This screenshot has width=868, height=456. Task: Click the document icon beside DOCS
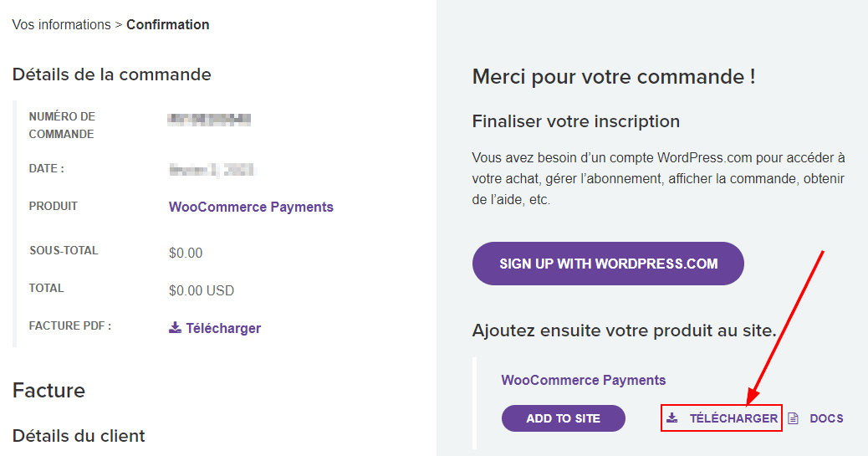[x=794, y=418]
